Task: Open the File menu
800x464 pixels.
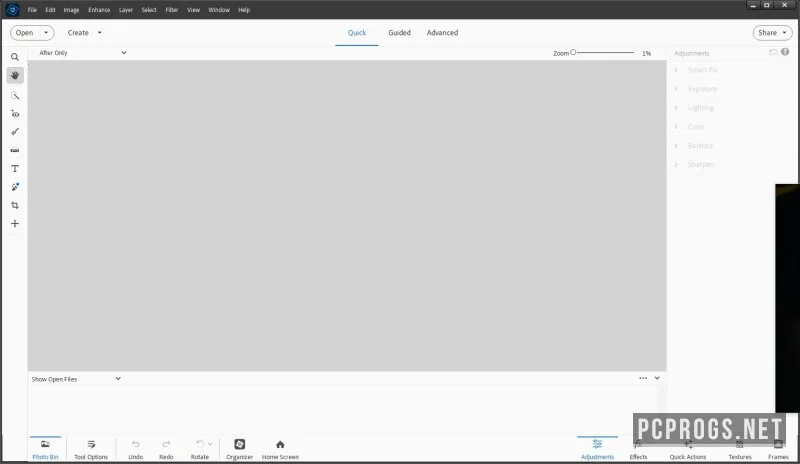Action: [x=32, y=10]
